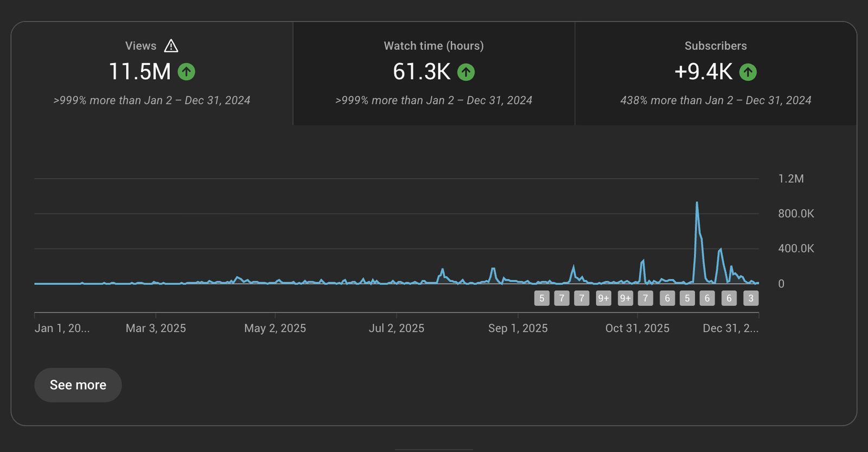Image resolution: width=868 pixels, height=452 pixels.
Task: Click the May 2, 2025 date label
Action: pos(275,328)
